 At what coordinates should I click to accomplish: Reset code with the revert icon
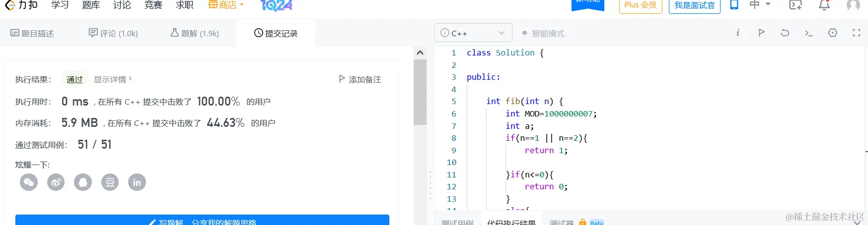[785, 33]
